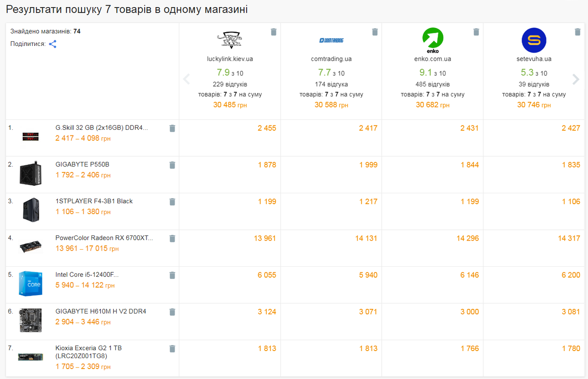Open G.Skill 32 GB (2x16GB) DDR4 link
The image size is (588, 379).
coord(101,128)
